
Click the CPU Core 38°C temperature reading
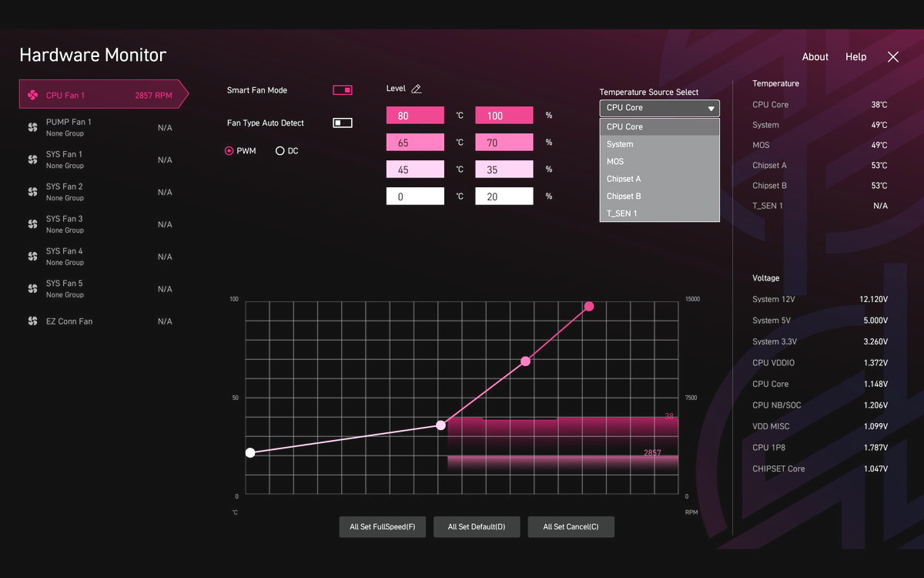click(x=879, y=105)
